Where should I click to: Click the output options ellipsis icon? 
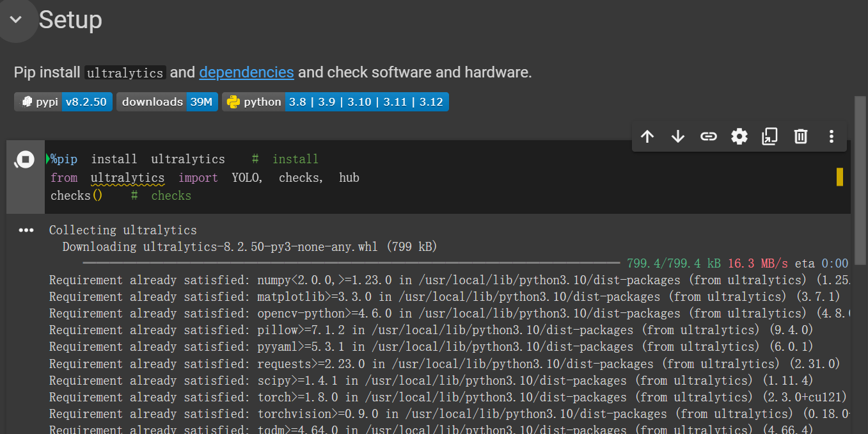click(26, 230)
